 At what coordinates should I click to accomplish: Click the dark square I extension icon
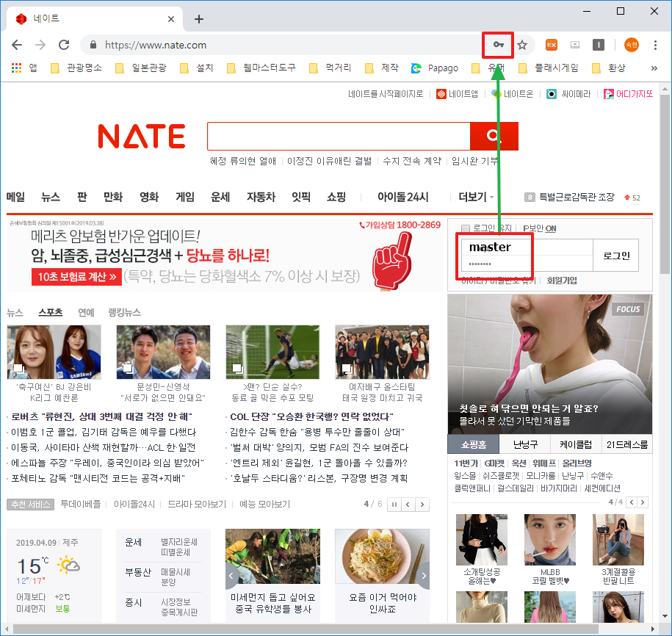click(599, 45)
